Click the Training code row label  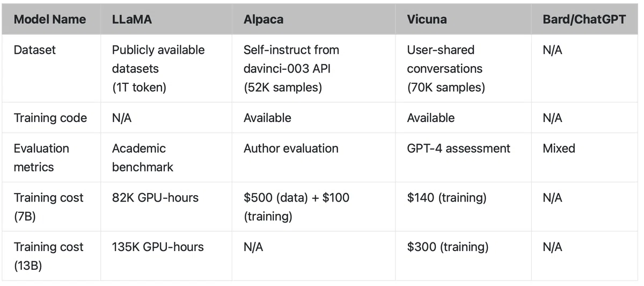pos(50,118)
